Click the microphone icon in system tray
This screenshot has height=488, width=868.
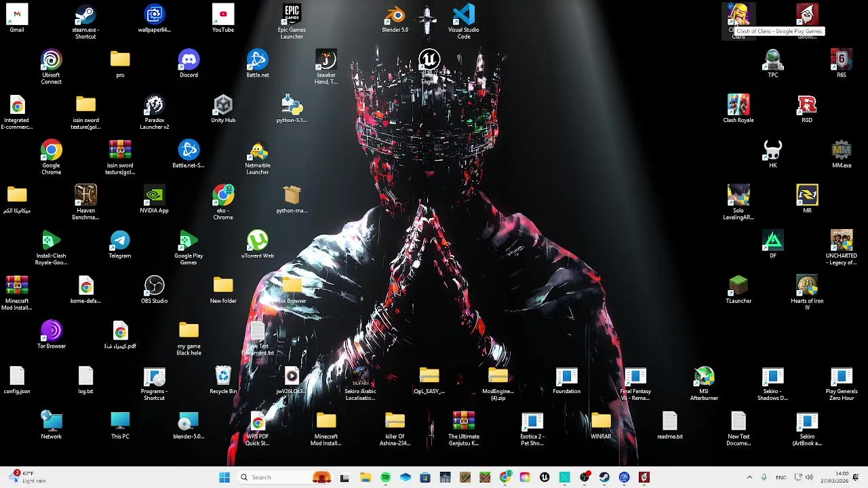tap(764, 477)
